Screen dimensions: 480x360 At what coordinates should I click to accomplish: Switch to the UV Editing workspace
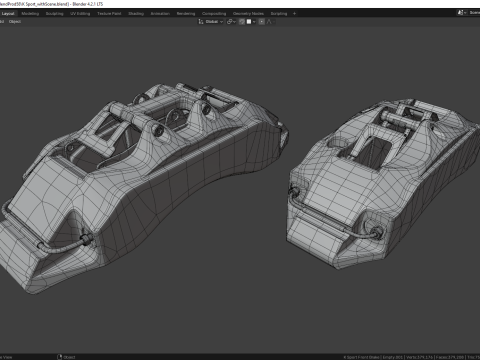pos(80,14)
